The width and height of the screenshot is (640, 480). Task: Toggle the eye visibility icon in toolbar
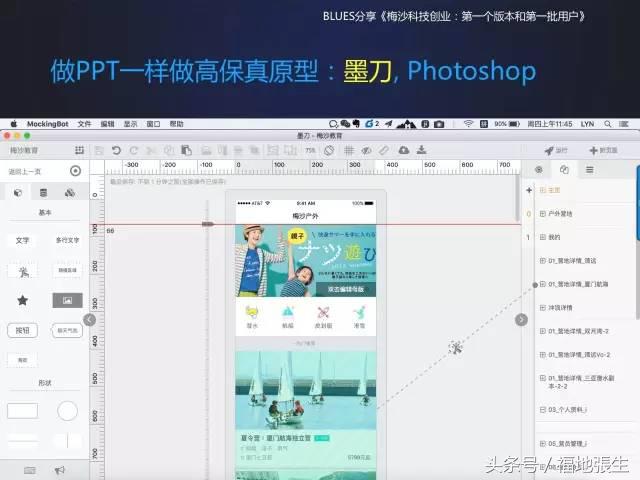366,150
